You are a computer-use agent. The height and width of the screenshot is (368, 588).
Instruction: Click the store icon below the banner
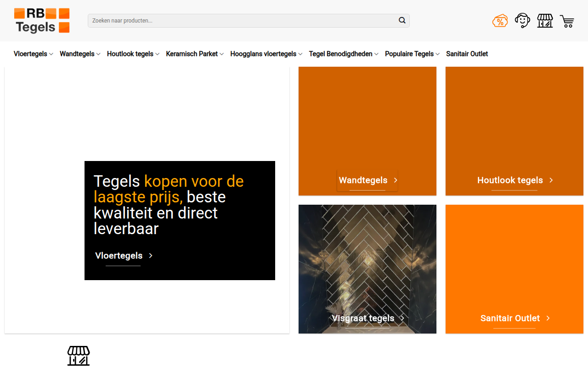(x=79, y=356)
